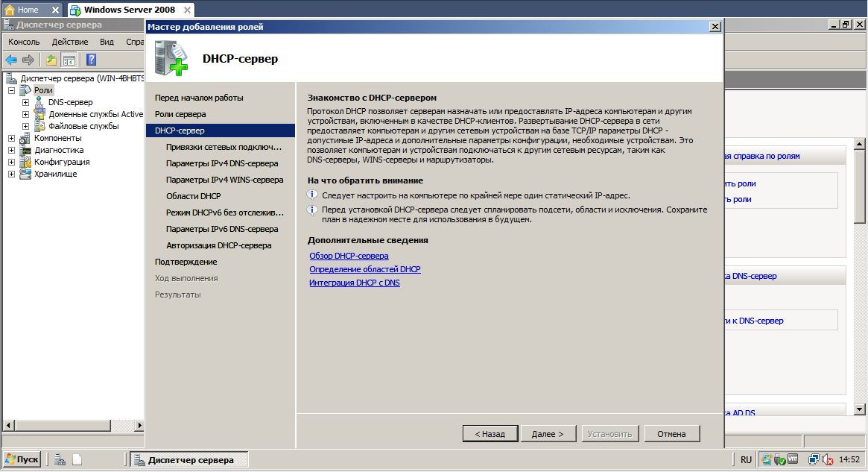This screenshot has width=868, height=472.
Task: Click the Windows Server 2008 tab icon
Action: click(x=75, y=10)
